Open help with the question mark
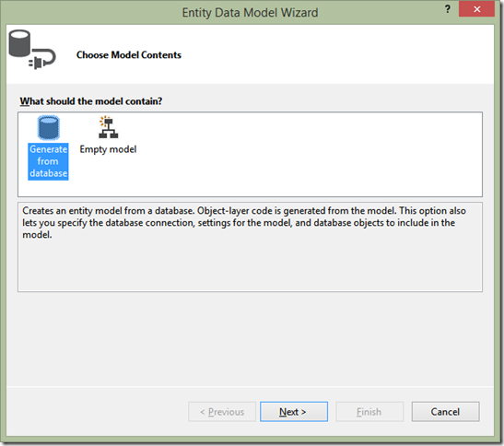The image size is (504, 446). click(448, 9)
